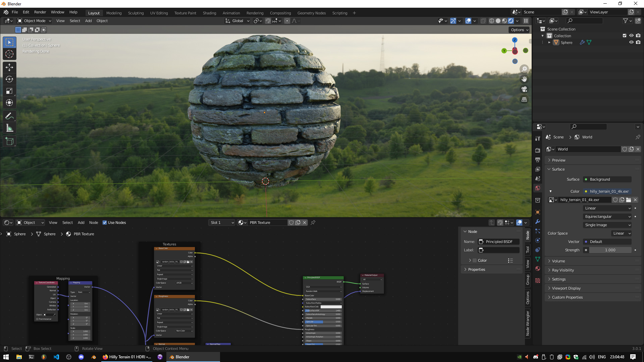Expand the Volume panel in World properties
This screenshot has width=644, height=362.
pos(558,261)
